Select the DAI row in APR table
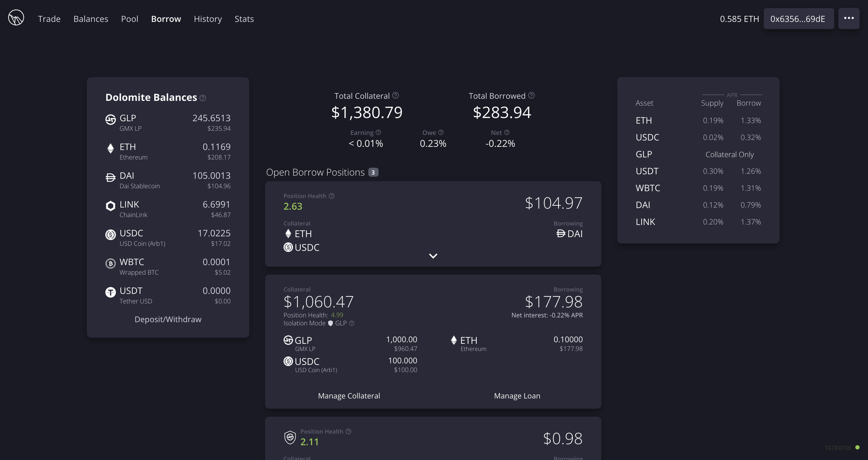This screenshot has height=460, width=868. coord(698,205)
